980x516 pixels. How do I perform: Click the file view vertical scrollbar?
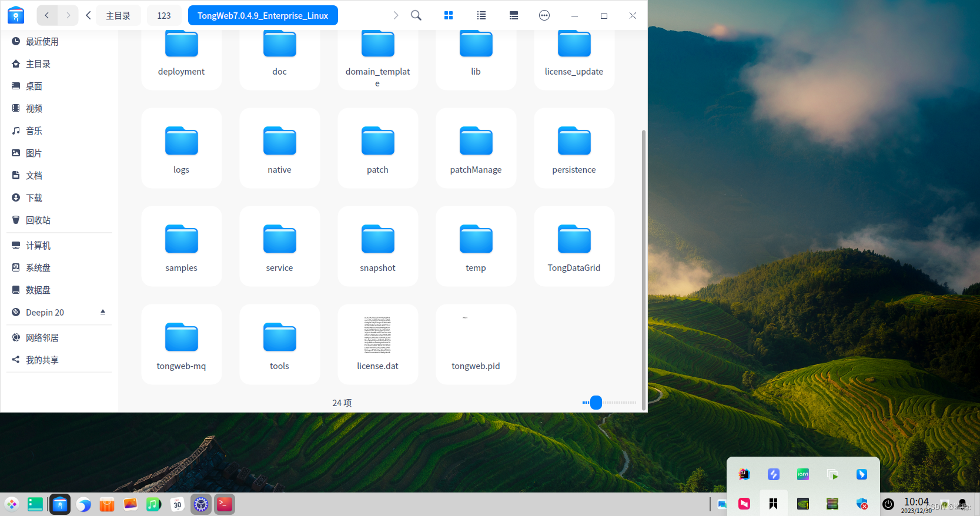(644, 269)
